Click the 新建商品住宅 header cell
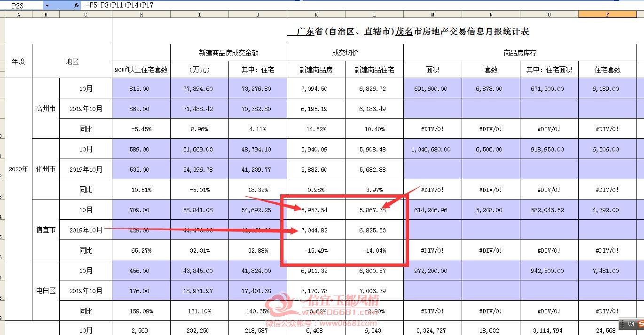The image size is (644, 335). [374, 70]
